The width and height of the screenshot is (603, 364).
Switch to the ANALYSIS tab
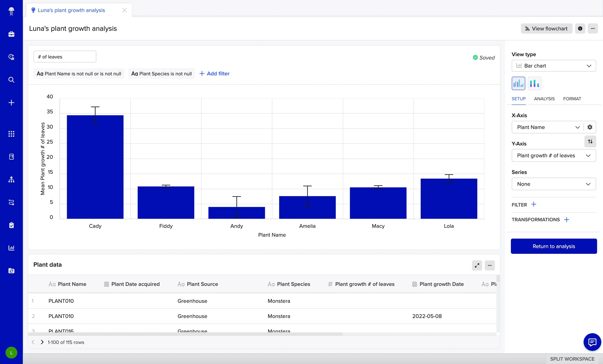click(x=544, y=99)
